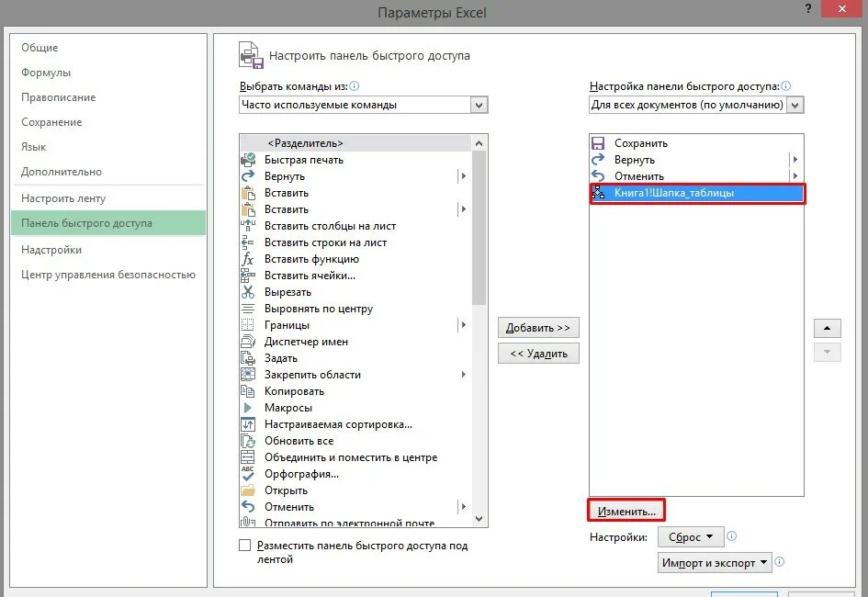Click the Добавить >> button
Image resolution: width=868 pixels, height=597 pixels.
coord(538,328)
